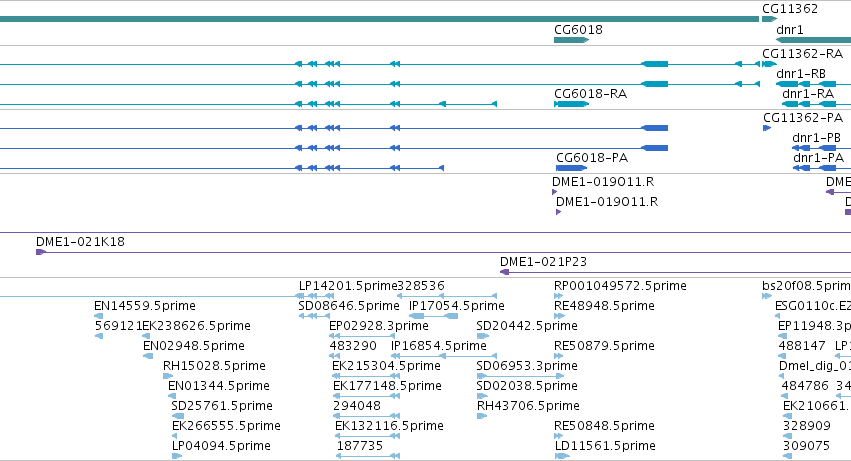
Task: Click the DME1-021K18 clone label
Action: pyautogui.click(x=80, y=242)
